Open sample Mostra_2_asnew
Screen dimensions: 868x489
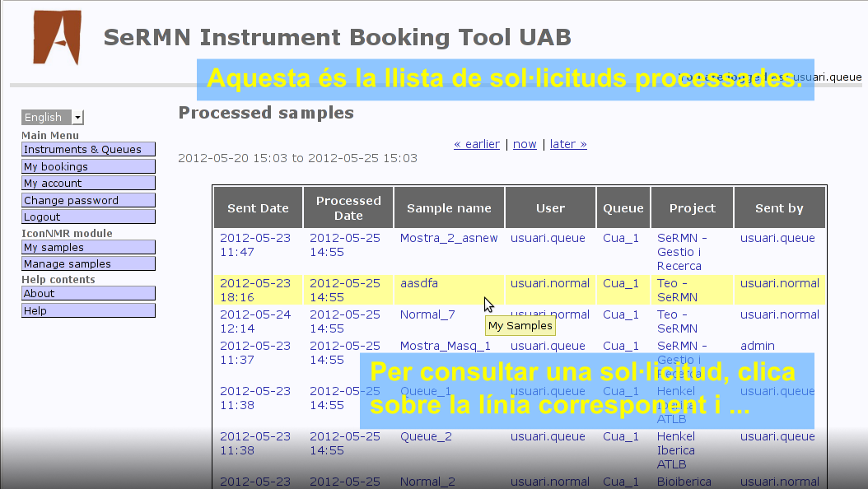[449, 239]
